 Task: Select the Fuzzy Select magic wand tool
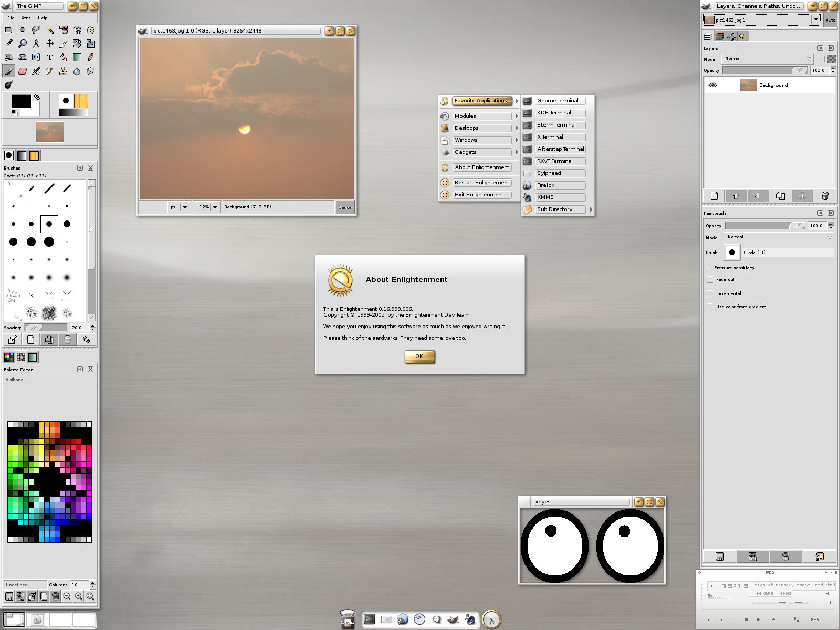pyautogui.click(x=49, y=30)
